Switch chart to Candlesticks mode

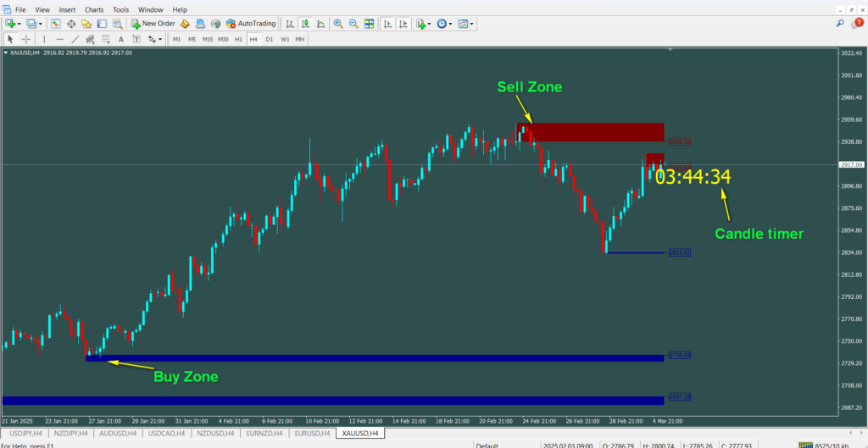tap(305, 24)
